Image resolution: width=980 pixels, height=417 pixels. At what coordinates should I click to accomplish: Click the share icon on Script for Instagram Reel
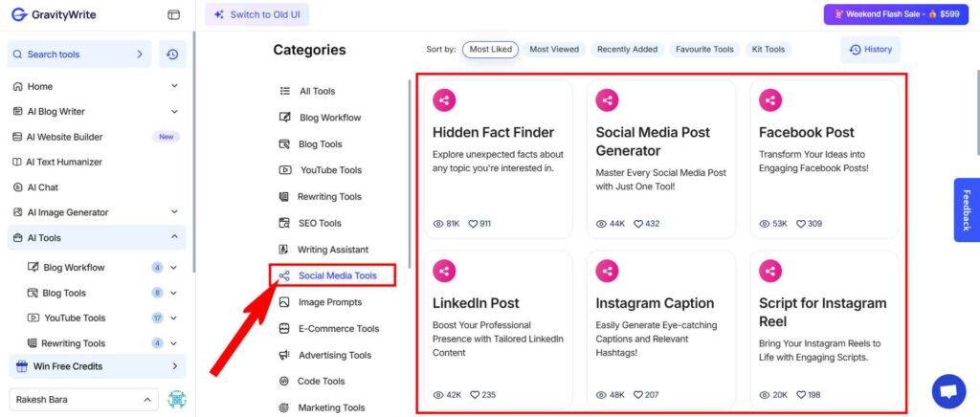pyautogui.click(x=770, y=271)
